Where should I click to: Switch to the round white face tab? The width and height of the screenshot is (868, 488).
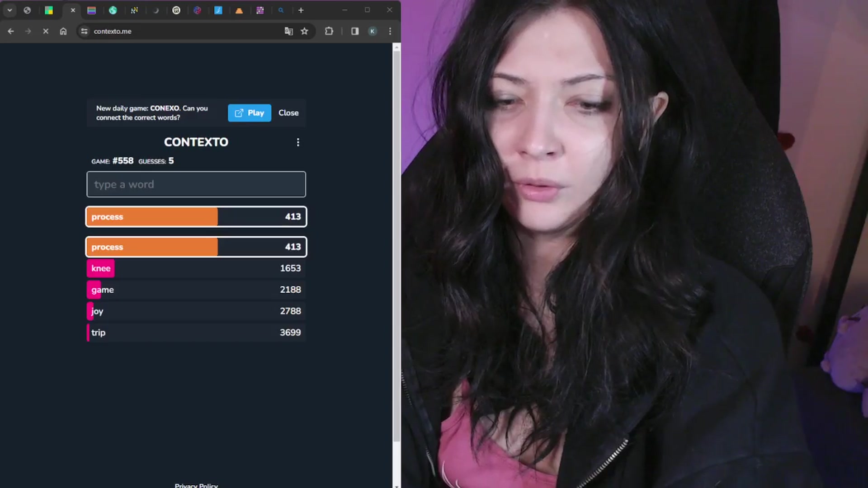176,10
